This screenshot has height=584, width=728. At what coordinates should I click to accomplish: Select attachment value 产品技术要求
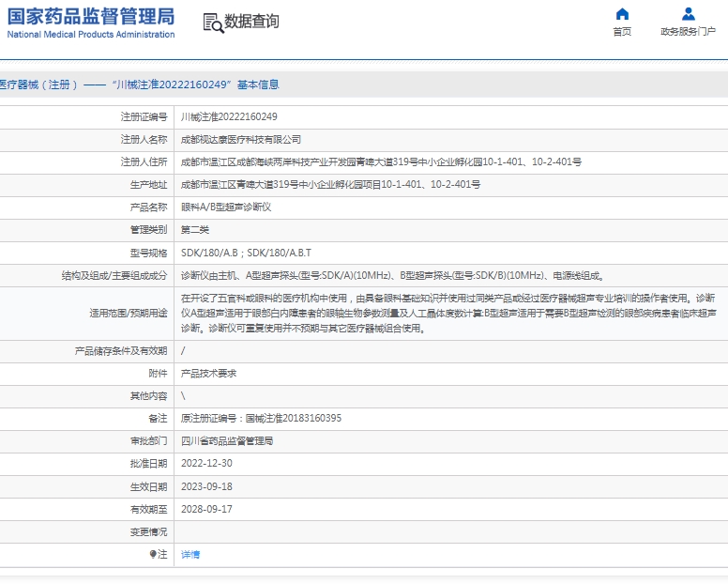pyautogui.click(x=208, y=373)
